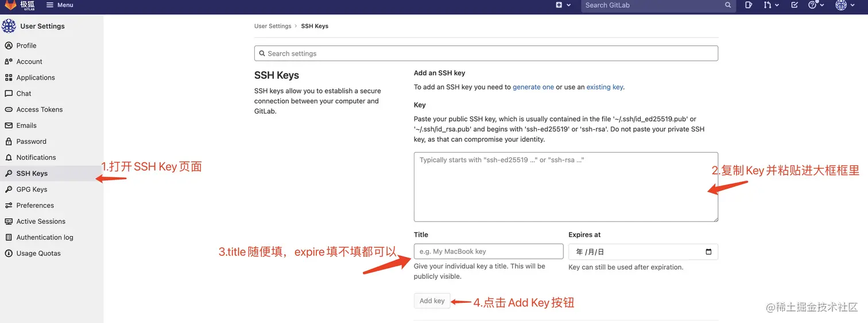Open Password settings
This screenshot has height=323, width=868.
coord(31,141)
